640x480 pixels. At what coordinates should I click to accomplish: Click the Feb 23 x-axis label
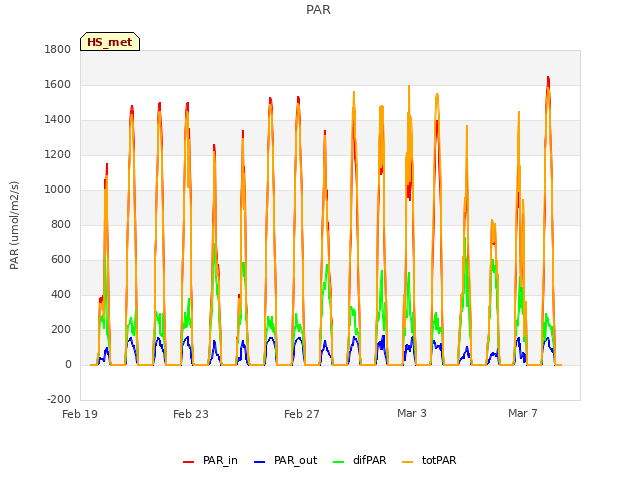[191, 414]
